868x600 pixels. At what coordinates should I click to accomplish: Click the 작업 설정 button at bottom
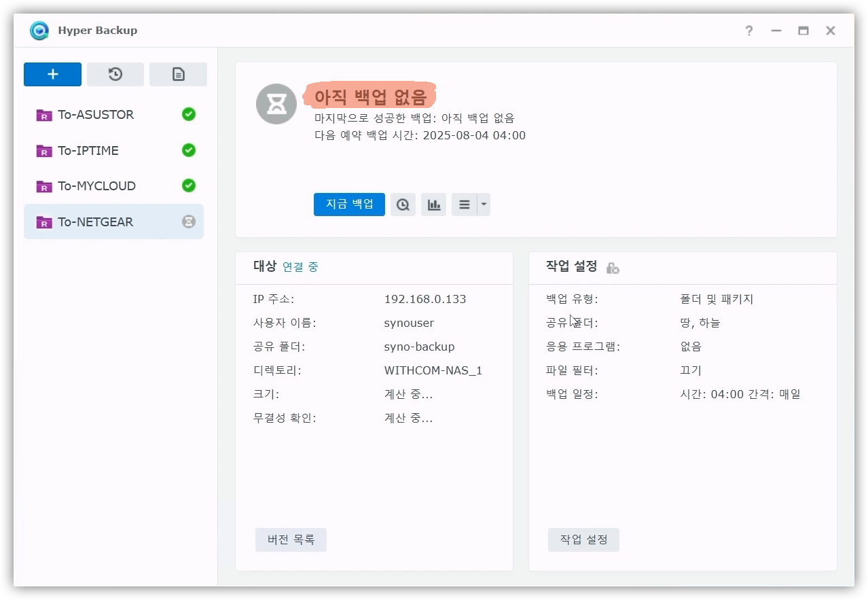coord(583,540)
